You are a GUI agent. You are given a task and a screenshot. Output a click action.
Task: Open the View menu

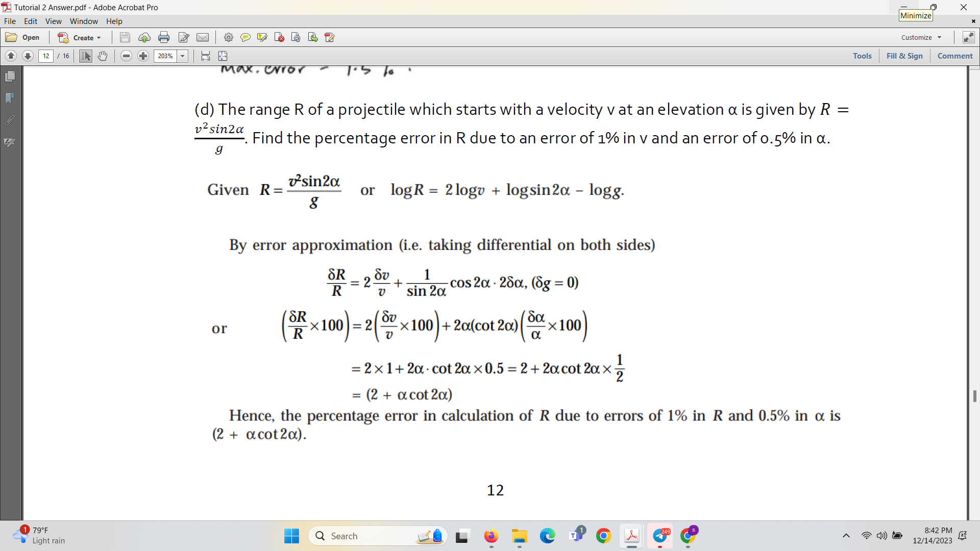[53, 21]
